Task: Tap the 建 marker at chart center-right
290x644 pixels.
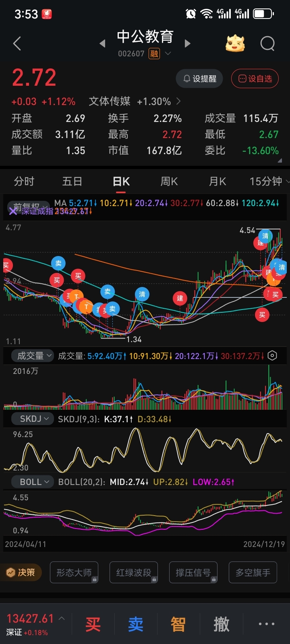Action: tap(180, 298)
